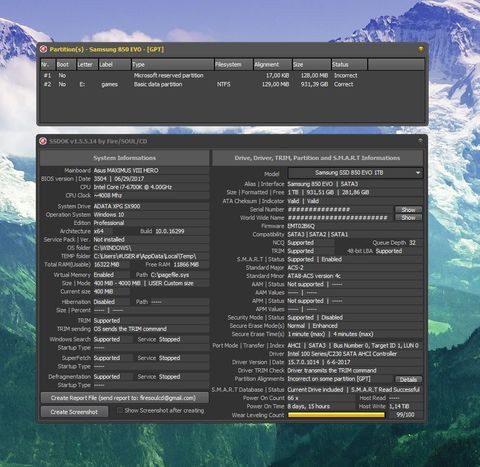Click 'Incorrect on some partition [GPT]' field
Screen dimensions: 480x467
tap(340, 379)
